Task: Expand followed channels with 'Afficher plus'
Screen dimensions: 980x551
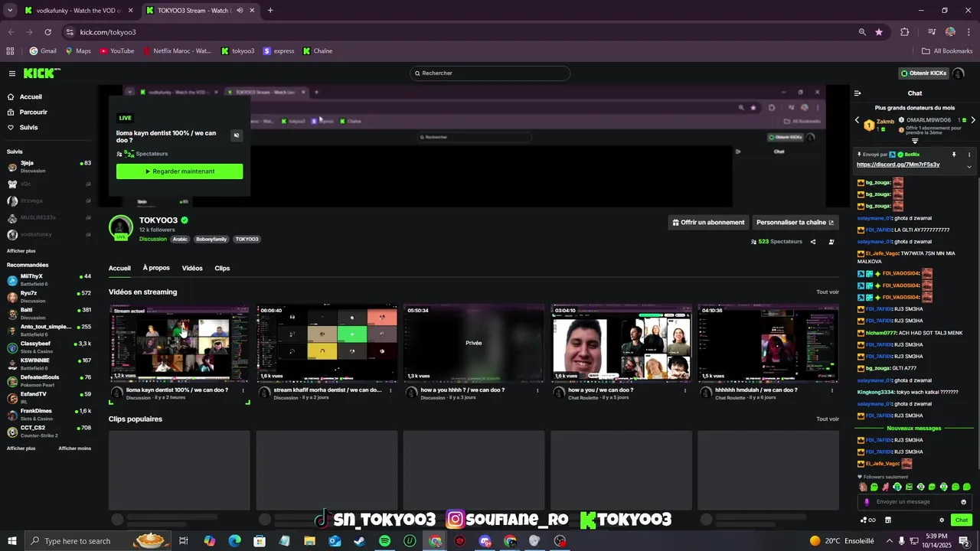Action: pyautogui.click(x=21, y=251)
